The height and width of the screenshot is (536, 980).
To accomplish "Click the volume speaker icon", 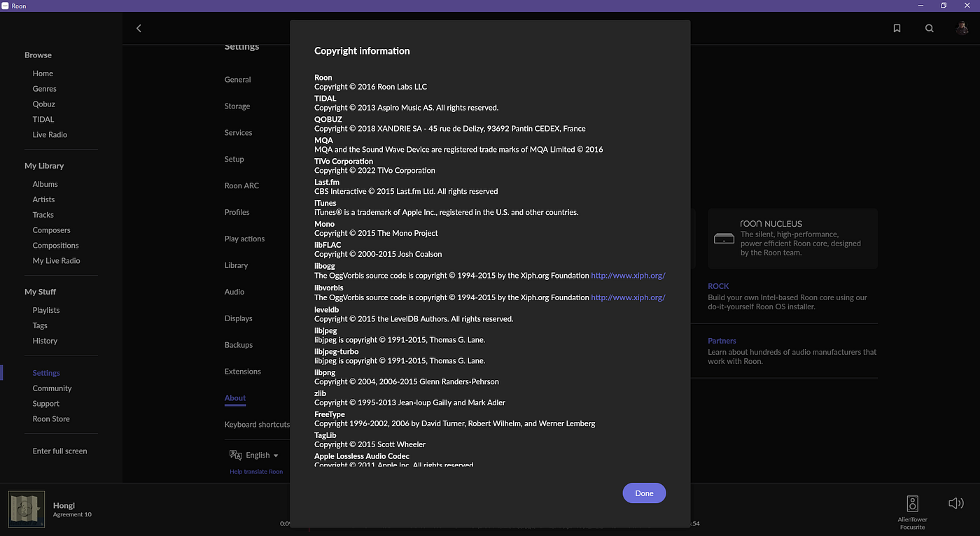I will click(955, 503).
